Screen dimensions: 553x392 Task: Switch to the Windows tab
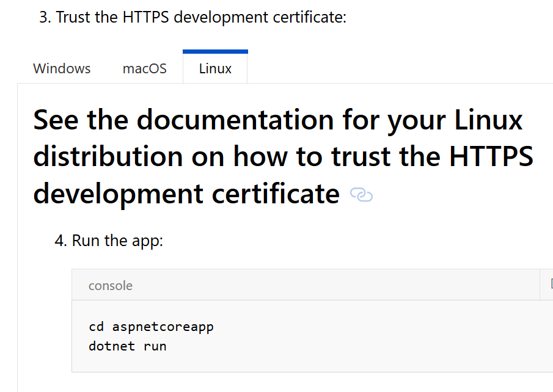[62, 68]
